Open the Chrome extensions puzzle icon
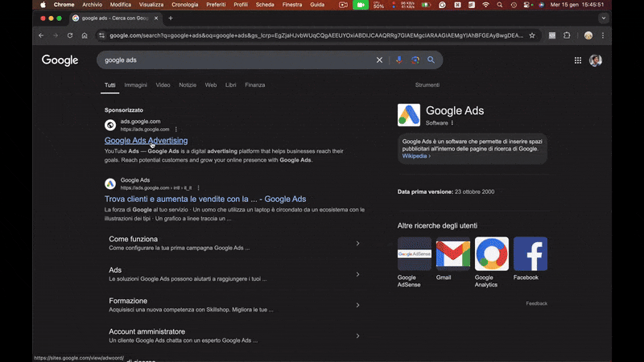 (x=567, y=35)
